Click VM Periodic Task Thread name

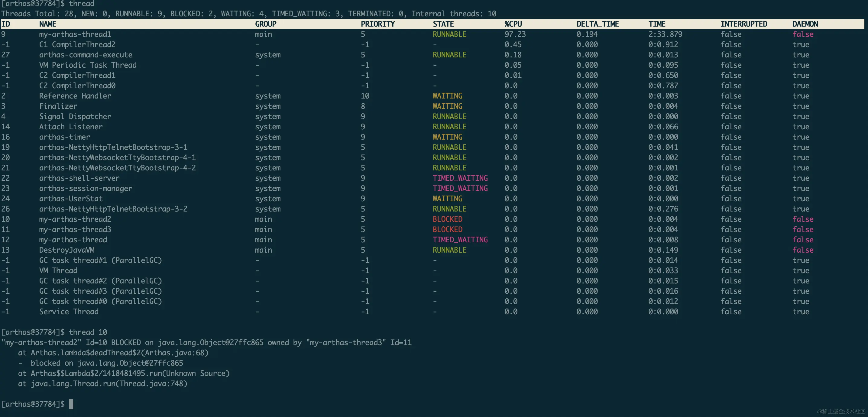[88, 65]
